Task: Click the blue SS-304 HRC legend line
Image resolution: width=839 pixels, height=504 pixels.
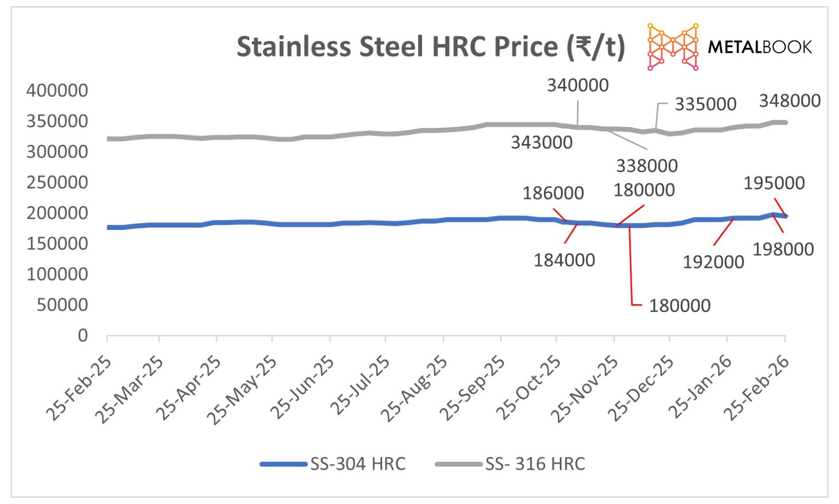Action: pyautogui.click(x=283, y=463)
